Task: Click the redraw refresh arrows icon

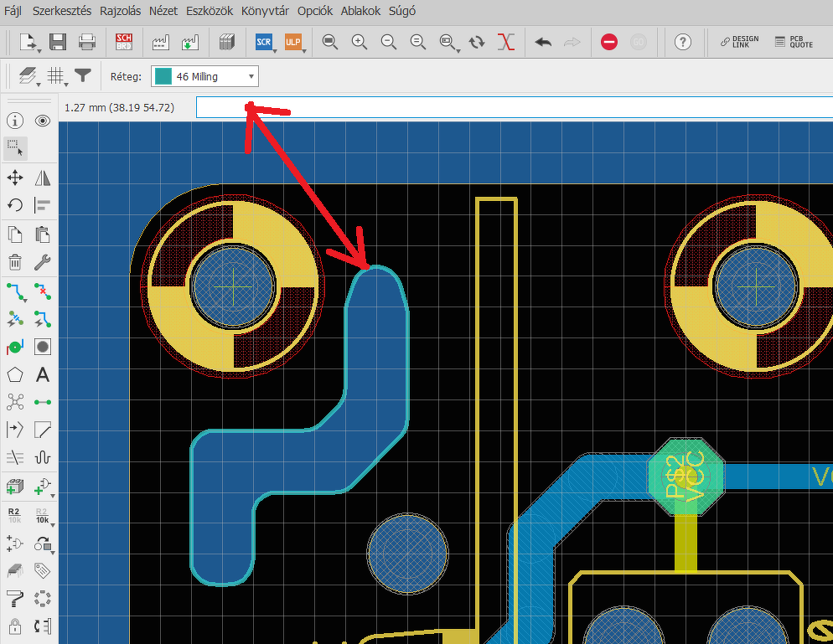Action: 477,42
